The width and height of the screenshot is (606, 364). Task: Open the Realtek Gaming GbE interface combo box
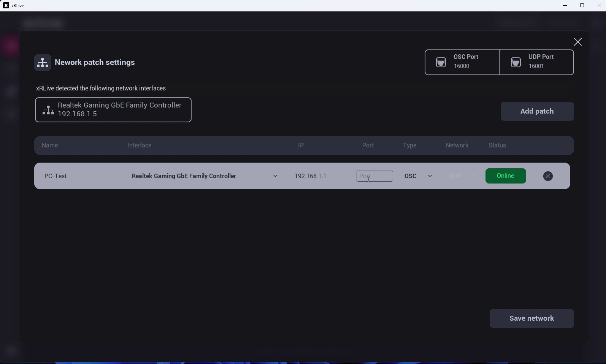point(204,176)
